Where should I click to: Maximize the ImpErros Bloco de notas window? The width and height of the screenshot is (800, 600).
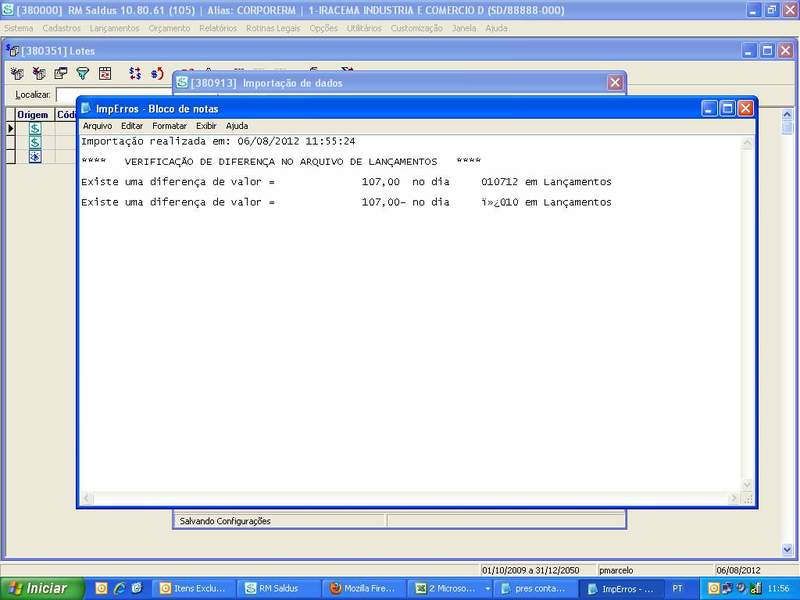[728, 108]
